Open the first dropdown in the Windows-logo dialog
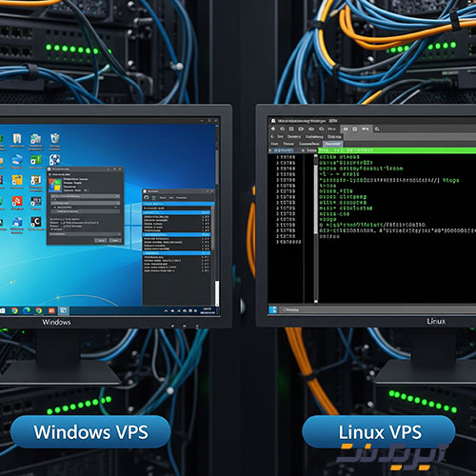 coord(85,196)
